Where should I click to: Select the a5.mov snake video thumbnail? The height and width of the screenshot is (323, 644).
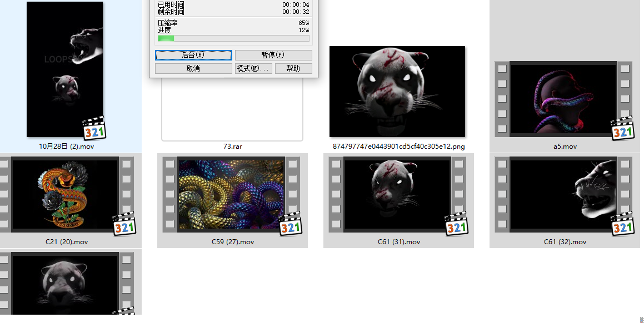(x=563, y=99)
